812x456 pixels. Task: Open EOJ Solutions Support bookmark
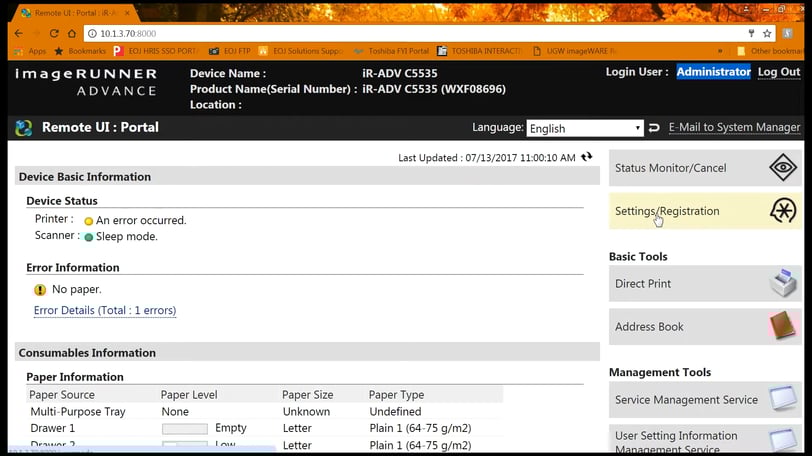[300, 51]
